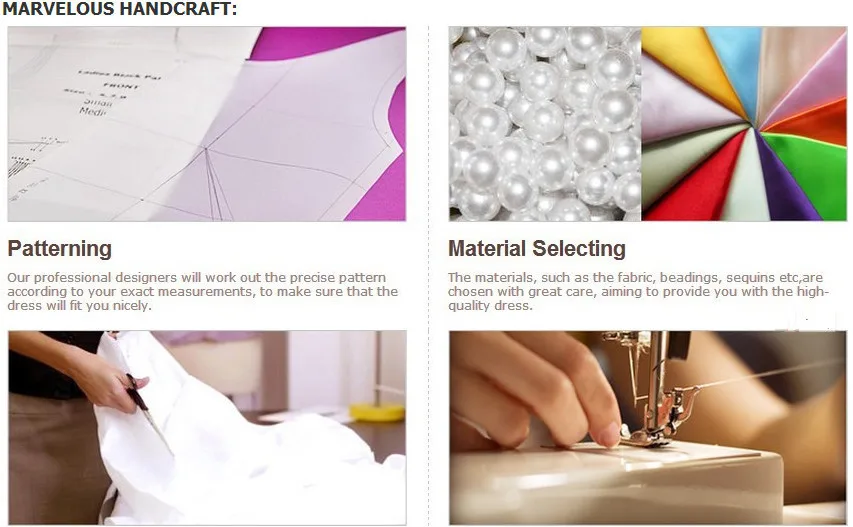Click the purple fabric section in swatch image

781,185
